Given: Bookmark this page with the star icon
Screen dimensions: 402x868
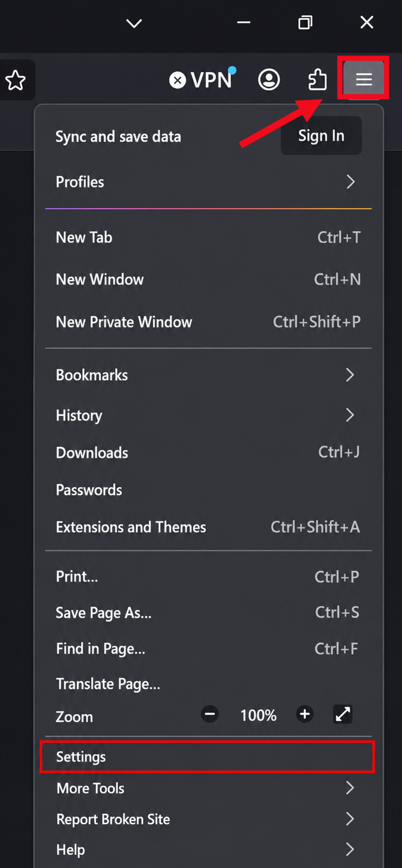Looking at the screenshot, I should click(16, 80).
